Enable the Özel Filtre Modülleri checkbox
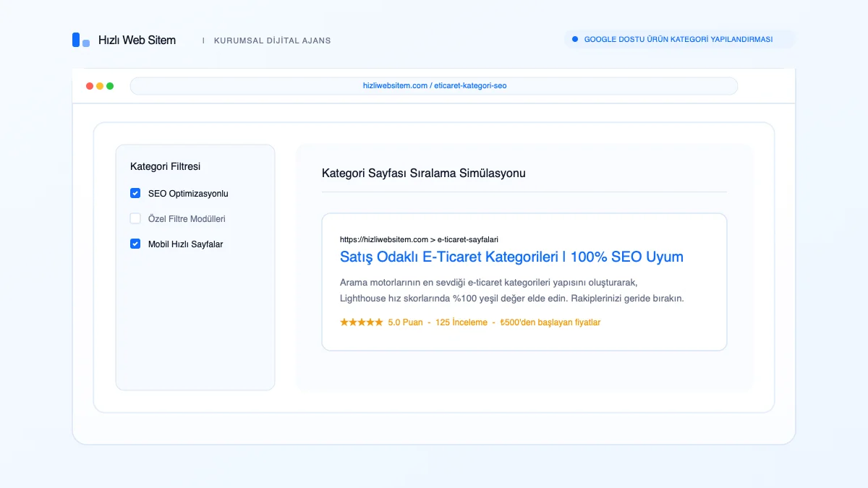Viewport: 868px width, 488px height. (x=135, y=218)
